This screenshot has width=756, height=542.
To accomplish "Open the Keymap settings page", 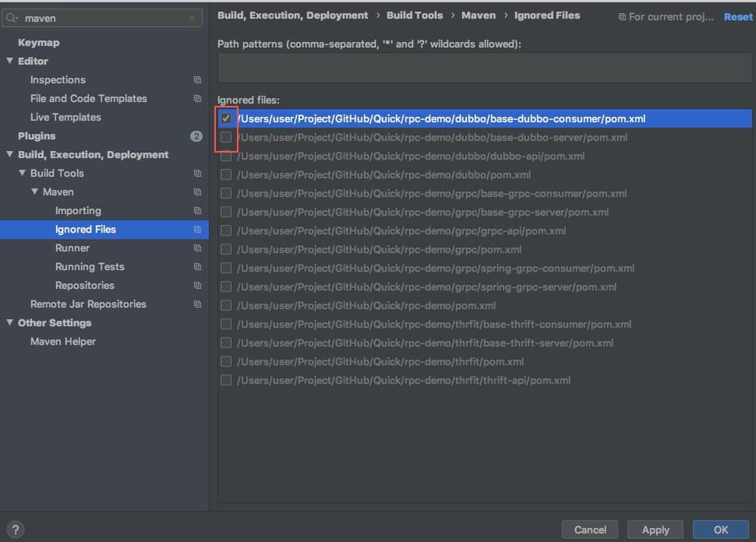I will 38,43.
